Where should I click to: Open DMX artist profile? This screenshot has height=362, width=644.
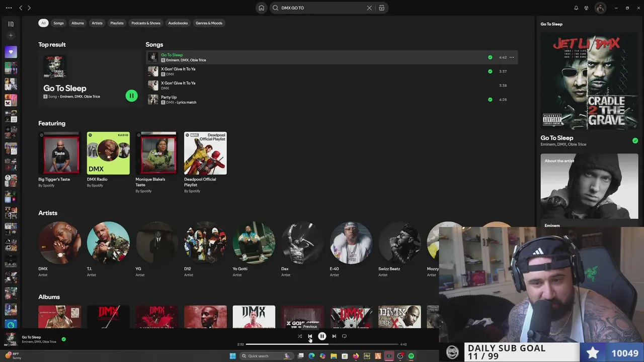59,243
